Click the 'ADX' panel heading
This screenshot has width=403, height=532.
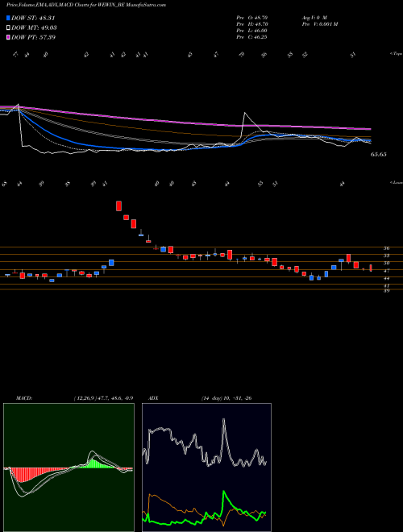coord(154,398)
